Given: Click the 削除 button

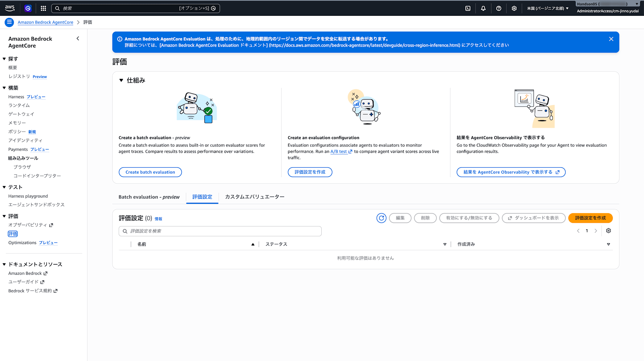Looking at the screenshot, I should coord(425,218).
